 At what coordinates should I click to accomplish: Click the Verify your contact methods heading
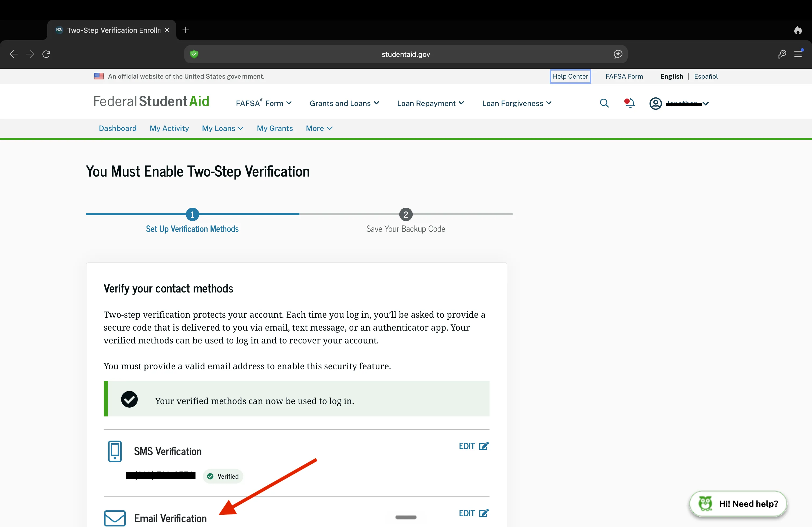[x=168, y=288]
